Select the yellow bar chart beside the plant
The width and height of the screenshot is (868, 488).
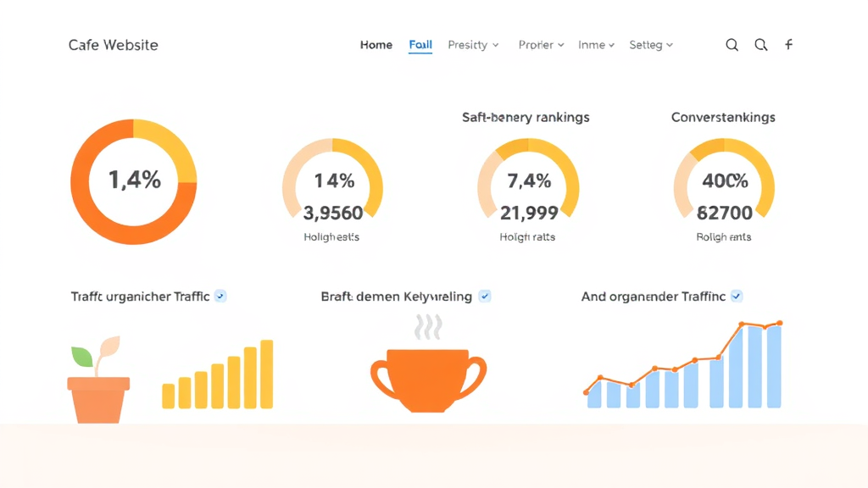pos(218,373)
